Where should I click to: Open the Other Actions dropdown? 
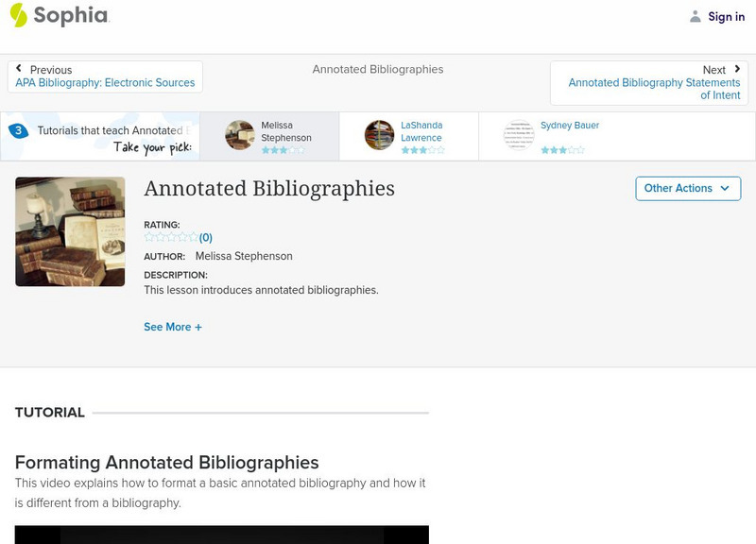(687, 188)
